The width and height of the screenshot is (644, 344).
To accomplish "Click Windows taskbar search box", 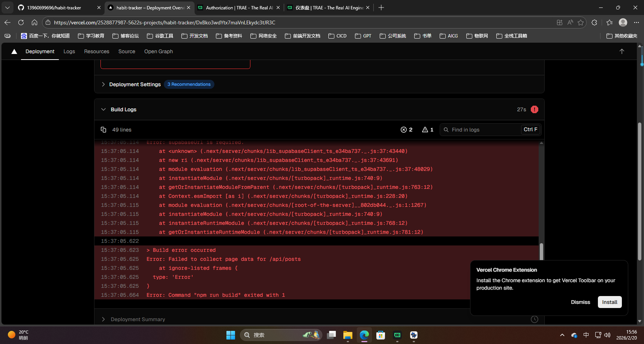I will point(281,335).
